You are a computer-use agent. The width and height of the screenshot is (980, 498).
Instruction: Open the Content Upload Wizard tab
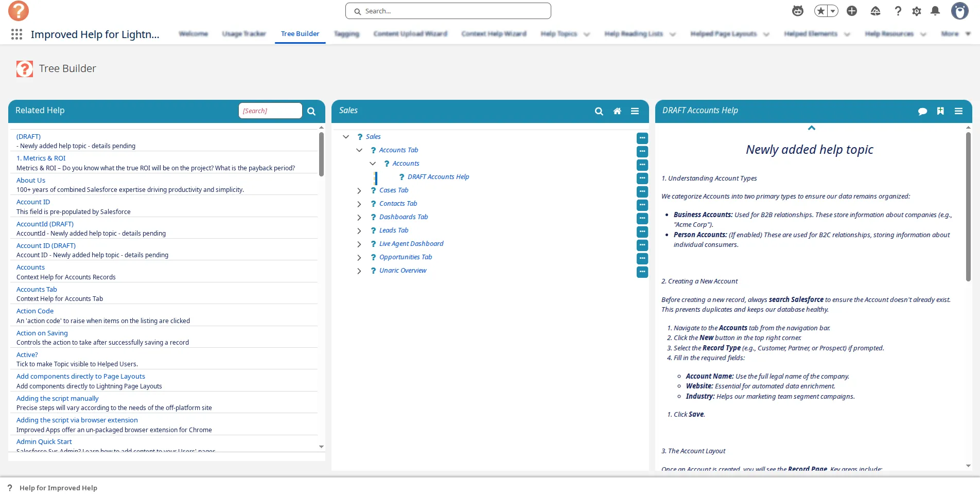click(x=410, y=34)
